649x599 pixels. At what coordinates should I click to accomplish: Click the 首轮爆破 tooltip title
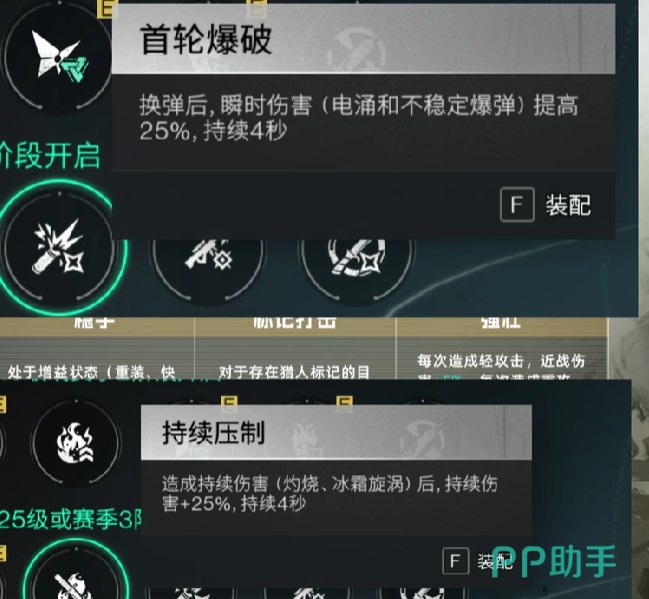click(x=206, y=39)
